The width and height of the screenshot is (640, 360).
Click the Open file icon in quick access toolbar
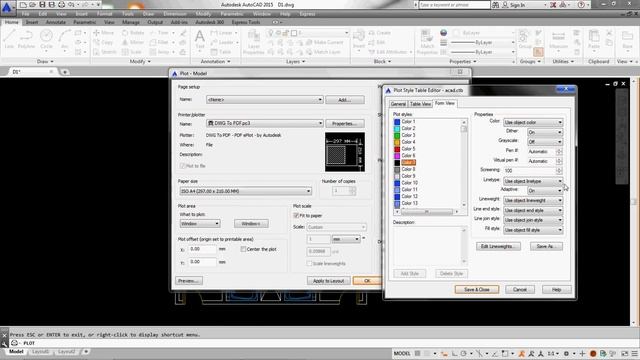(x=33, y=5)
